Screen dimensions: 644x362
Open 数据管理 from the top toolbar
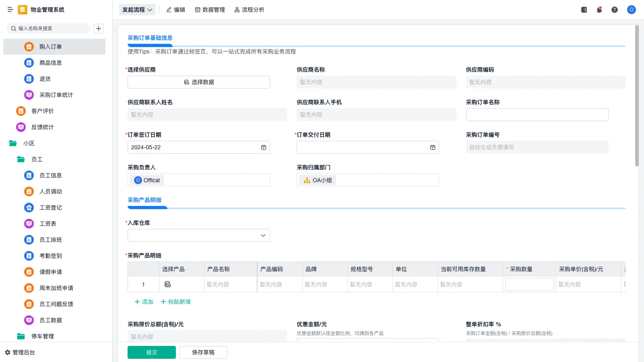click(210, 10)
